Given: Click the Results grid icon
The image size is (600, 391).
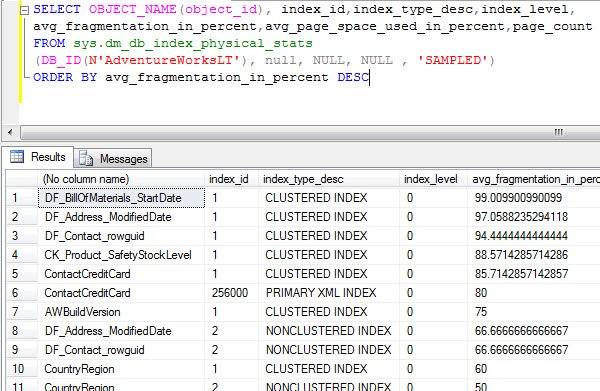Looking at the screenshot, I should pyautogui.click(x=17, y=156).
